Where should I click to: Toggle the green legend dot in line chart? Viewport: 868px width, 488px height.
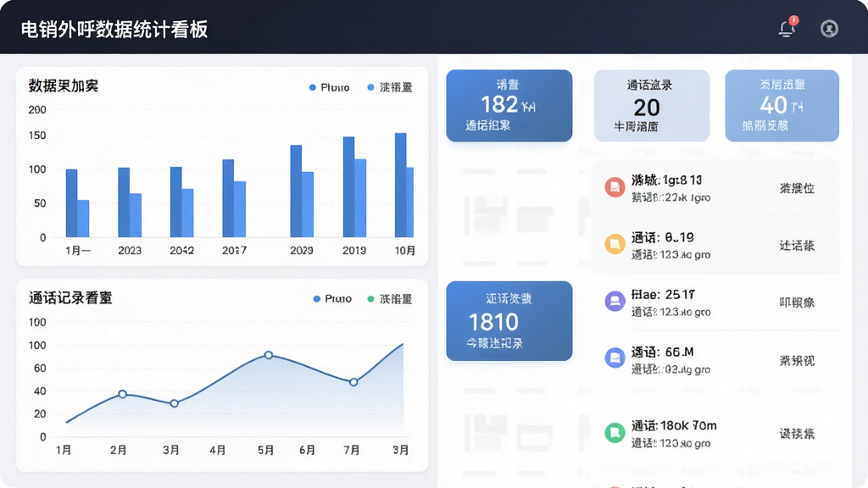(x=370, y=299)
